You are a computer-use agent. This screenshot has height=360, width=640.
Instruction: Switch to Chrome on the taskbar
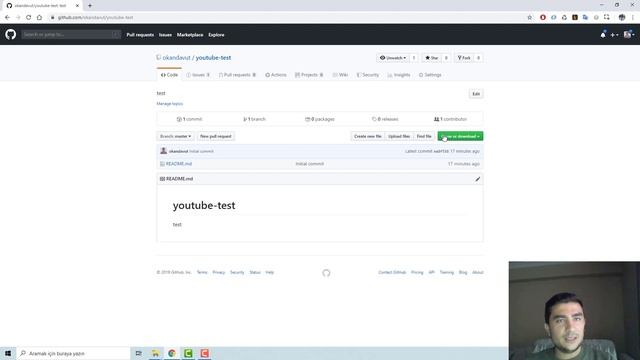[172, 353]
